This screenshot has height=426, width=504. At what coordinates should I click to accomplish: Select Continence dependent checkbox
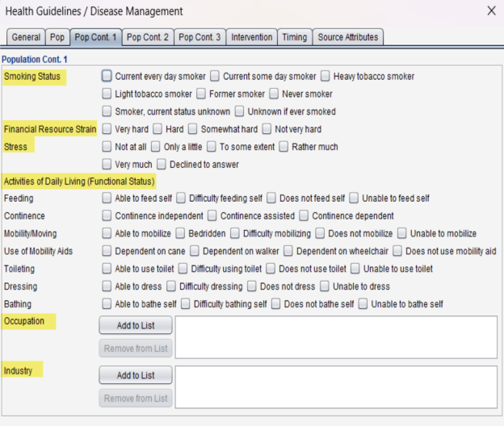click(304, 216)
